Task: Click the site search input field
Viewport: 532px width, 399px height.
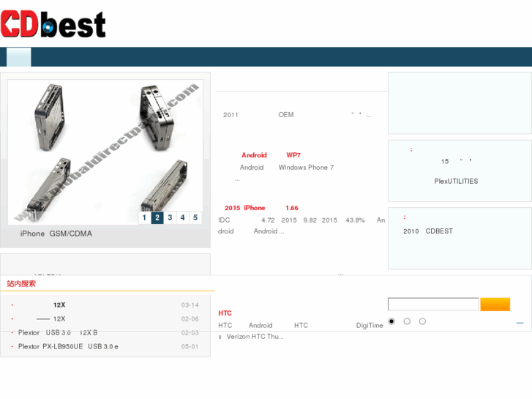Action: coord(433,305)
